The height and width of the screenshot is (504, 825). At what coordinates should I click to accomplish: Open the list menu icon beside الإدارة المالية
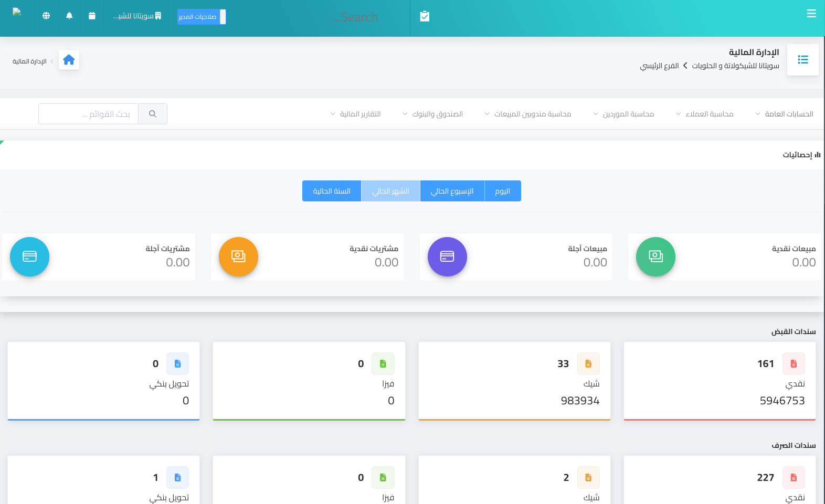pos(803,60)
